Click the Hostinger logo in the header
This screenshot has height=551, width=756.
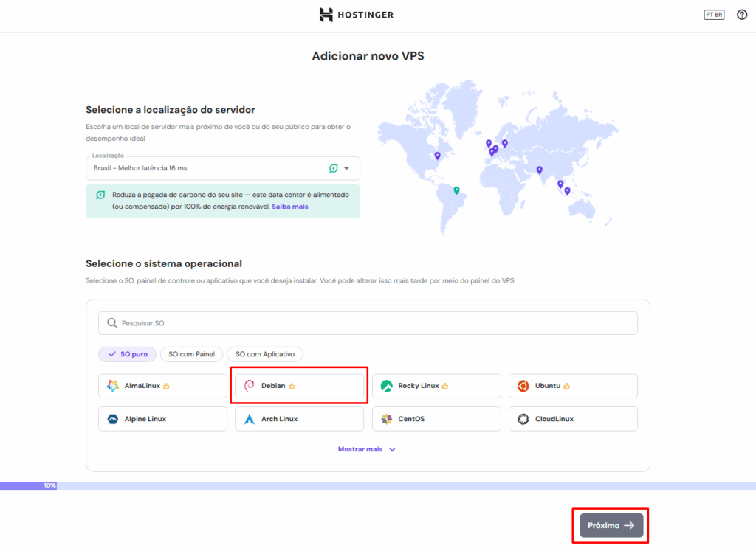(357, 15)
